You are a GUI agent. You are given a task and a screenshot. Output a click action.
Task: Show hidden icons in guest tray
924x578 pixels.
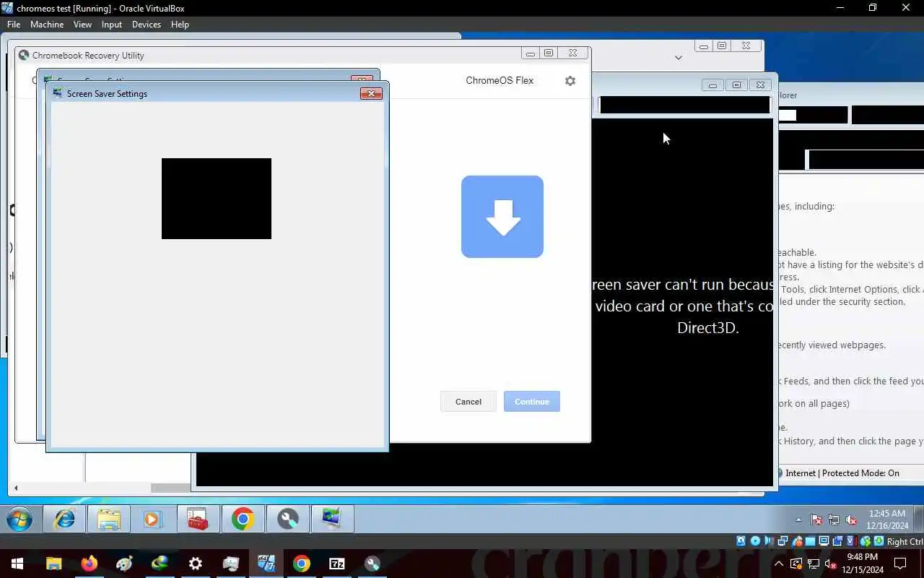click(798, 519)
